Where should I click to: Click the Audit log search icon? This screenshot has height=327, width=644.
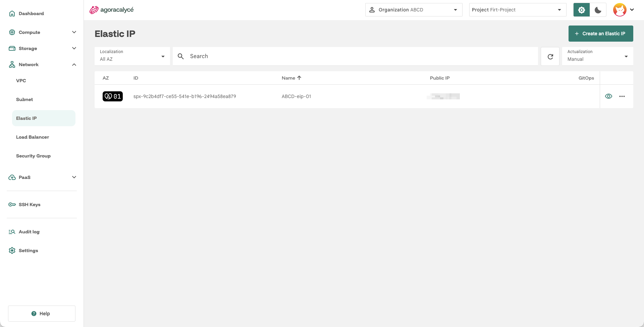[12, 232]
